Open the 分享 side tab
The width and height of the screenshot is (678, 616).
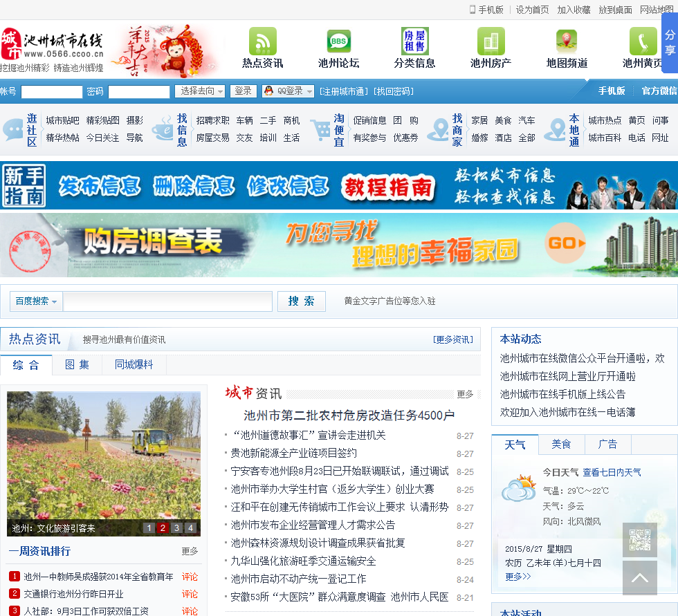point(670,43)
